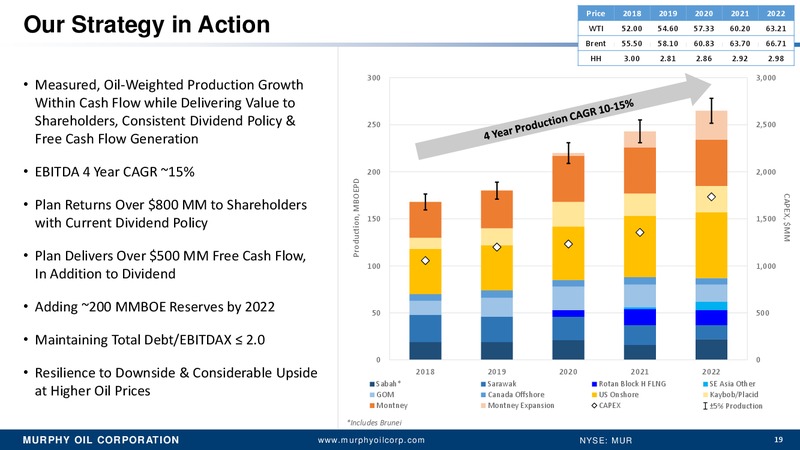
Task: Click the HH 2019 value 2.81
Action: pyautogui.click(x=667, y=58)
